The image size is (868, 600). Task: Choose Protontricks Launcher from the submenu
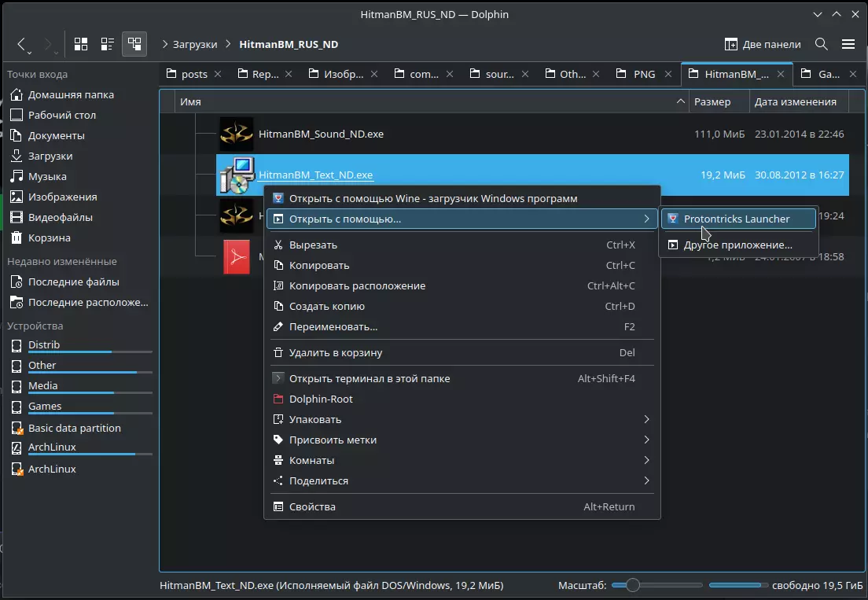click(736, 219)
